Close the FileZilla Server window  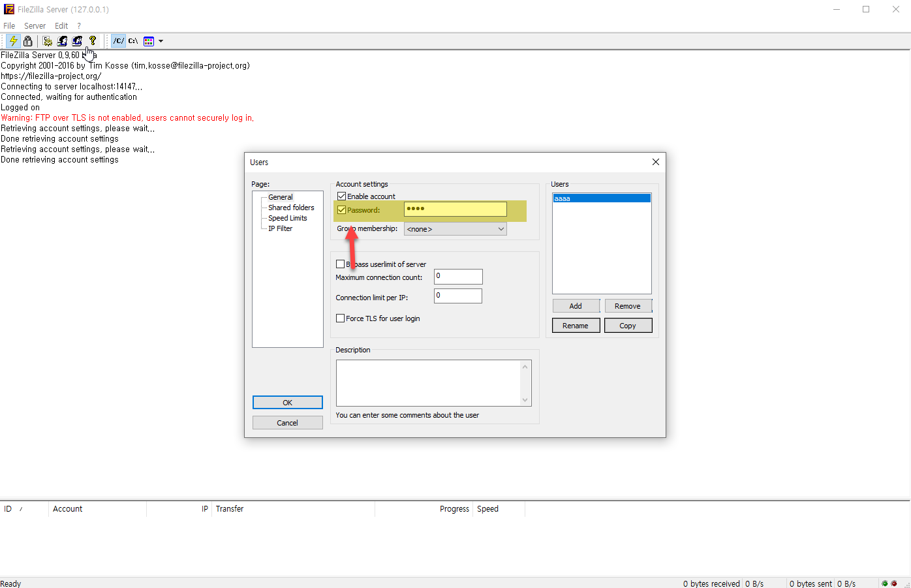896,9
